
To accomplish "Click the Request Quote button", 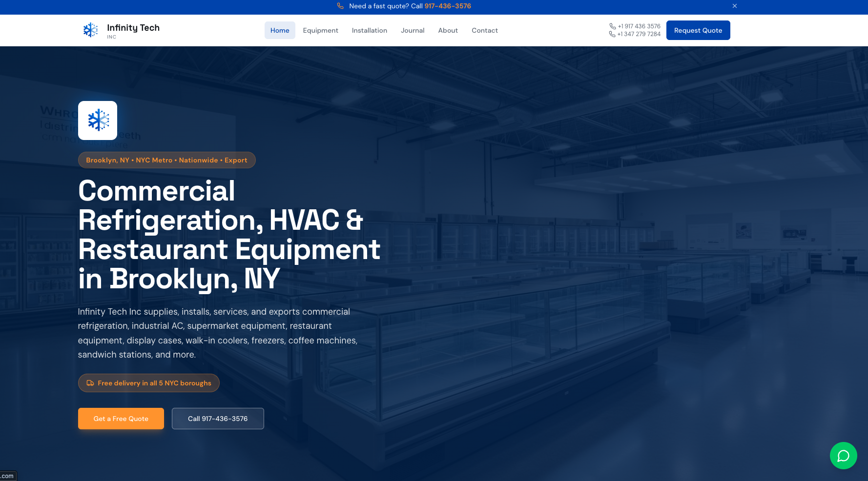I will click(698, 30).
